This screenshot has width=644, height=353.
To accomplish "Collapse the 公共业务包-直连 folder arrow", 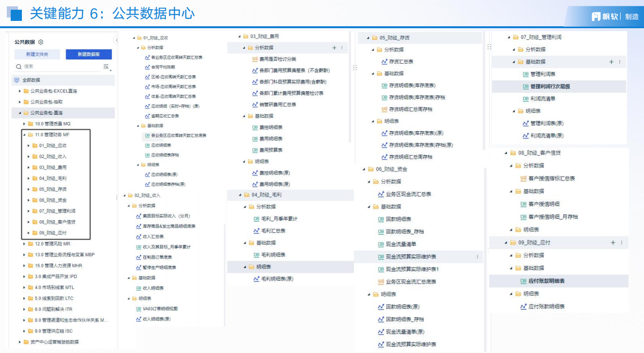I will point(20,113).
